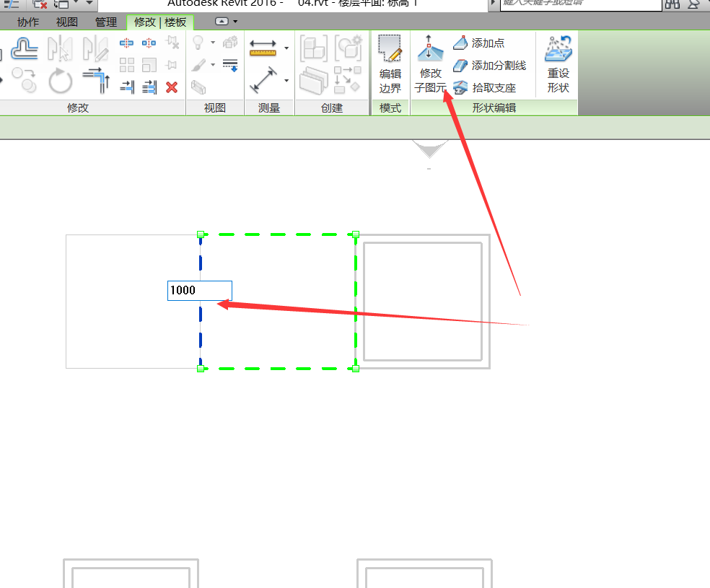Open the 管理 (Manage) ribbon tab
The width and height of the screenshot is (710, 588).
click(x=105, y=22)
